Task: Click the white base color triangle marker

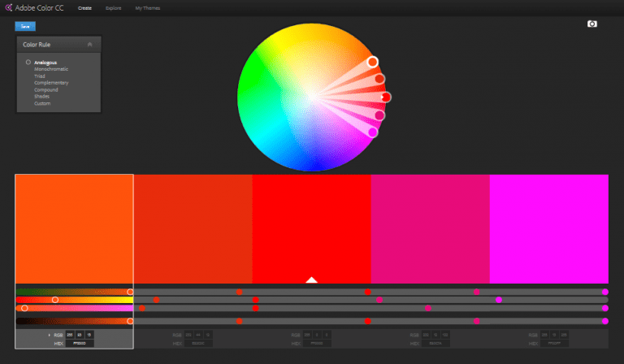Action: point(312,280)
